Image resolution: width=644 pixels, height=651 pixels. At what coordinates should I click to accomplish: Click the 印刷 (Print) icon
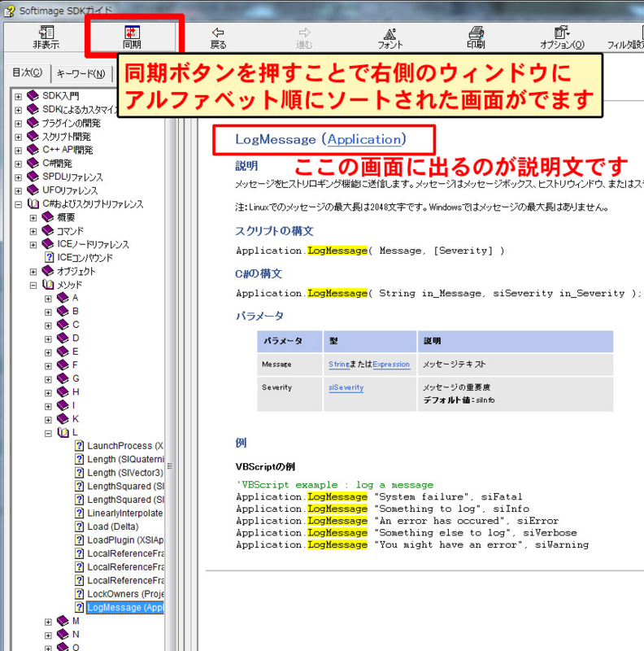tap(476, 37)
